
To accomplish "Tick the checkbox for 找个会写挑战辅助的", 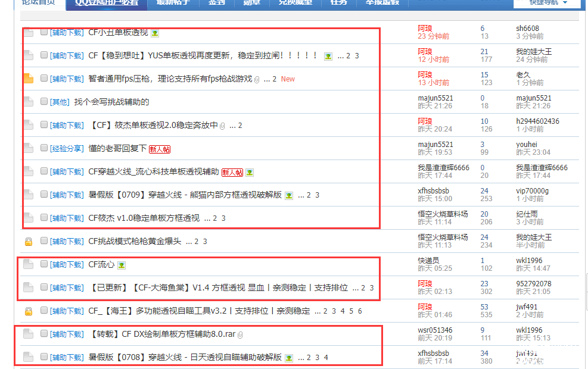I will pyautogui.click(x=44, y=101).
